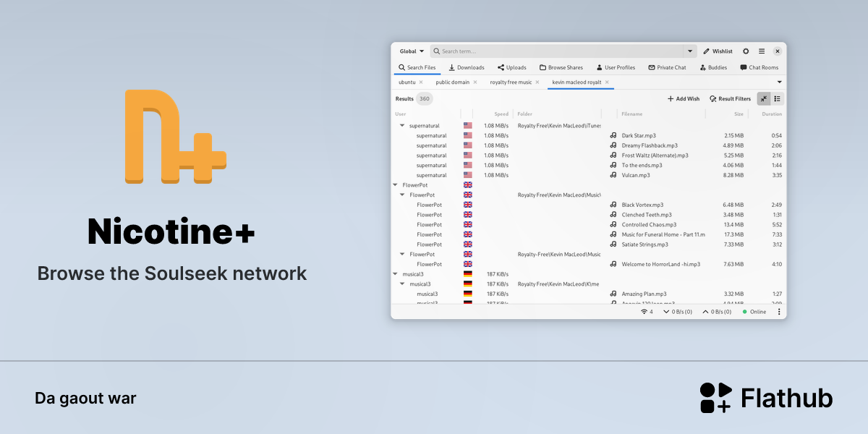
Task: Click the US flag in Dreamy Flashback.mp3 row
Action: tap(468, 145)
